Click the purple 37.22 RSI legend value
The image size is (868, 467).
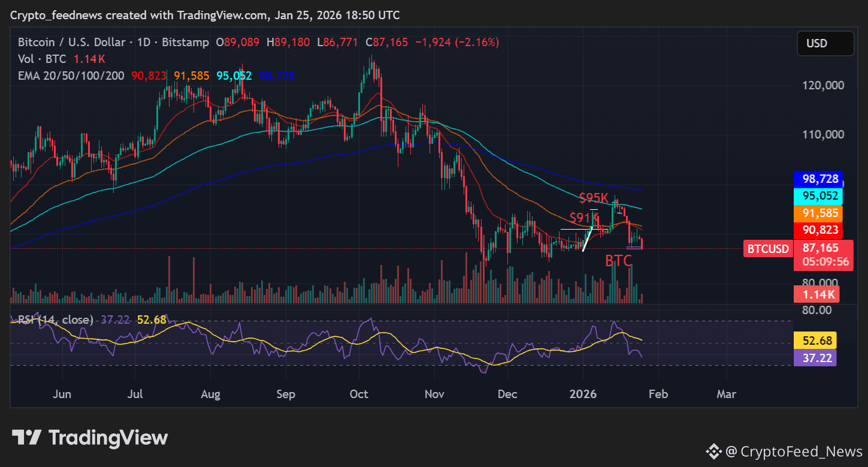(x=116, y=320)
